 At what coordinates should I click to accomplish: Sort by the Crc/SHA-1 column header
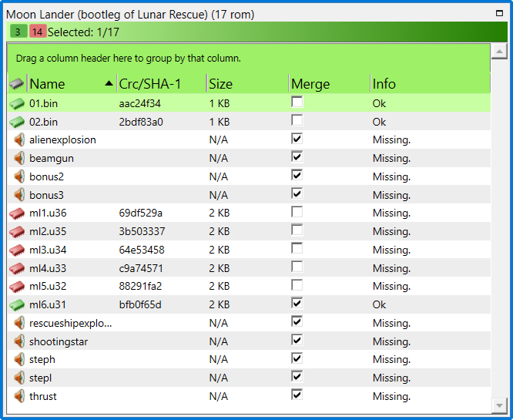pos(160,84)
